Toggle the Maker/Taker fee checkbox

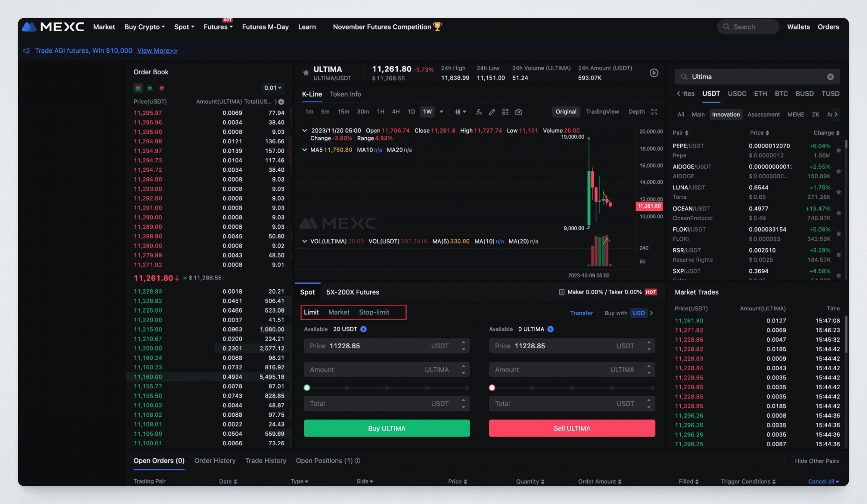pyautogui.click(x=562, y=292)
